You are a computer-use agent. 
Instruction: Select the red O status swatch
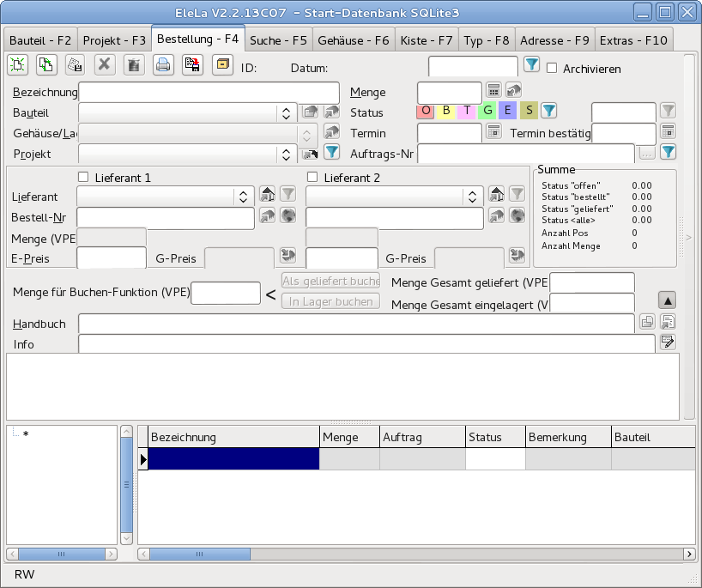(426, 110)
